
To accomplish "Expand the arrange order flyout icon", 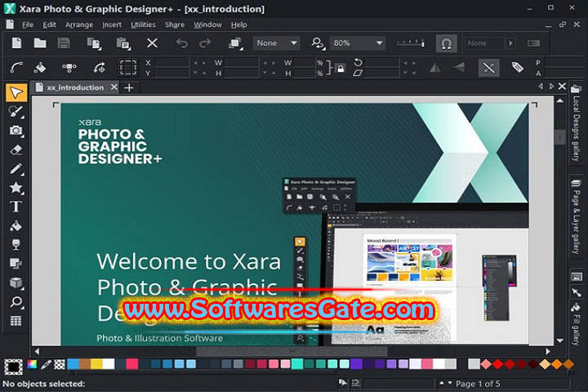I will tap(235, 43).
